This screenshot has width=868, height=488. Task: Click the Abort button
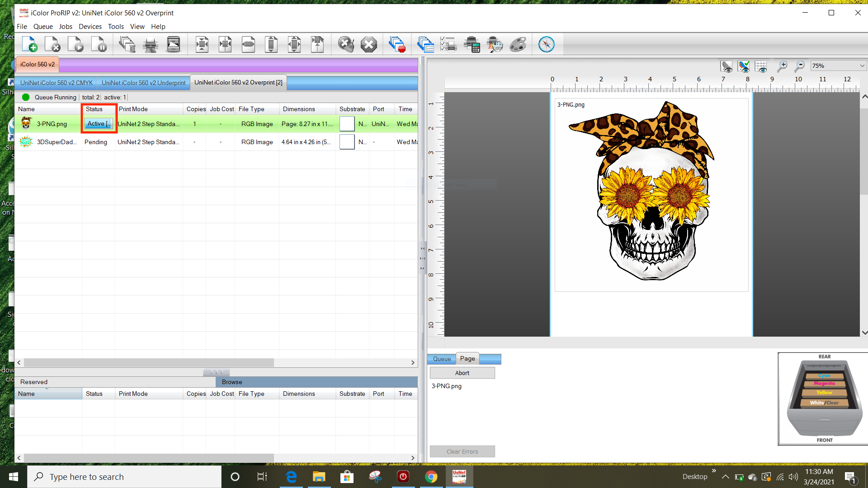(462, 373)
